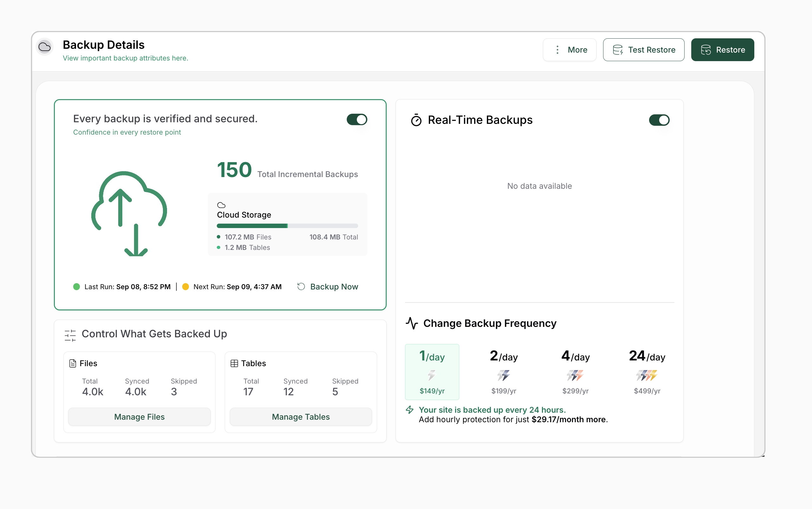Click the stopwatch icon beside Real-Time Backups
This screenshot has height=509, width=812.
tap(416, 120)
